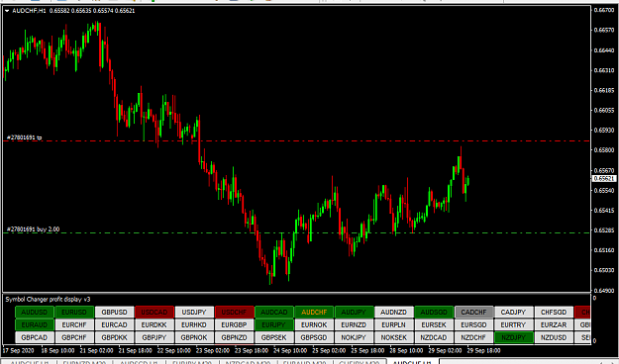Select GBPNOK in the symbol changer
The image size is (619, 364).
point(194,337)
